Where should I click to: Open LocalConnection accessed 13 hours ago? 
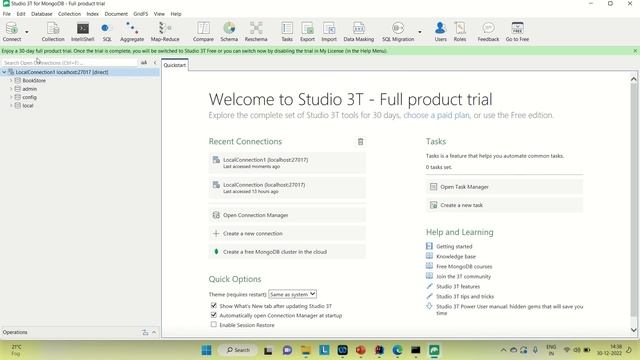(x=287, y=187)
